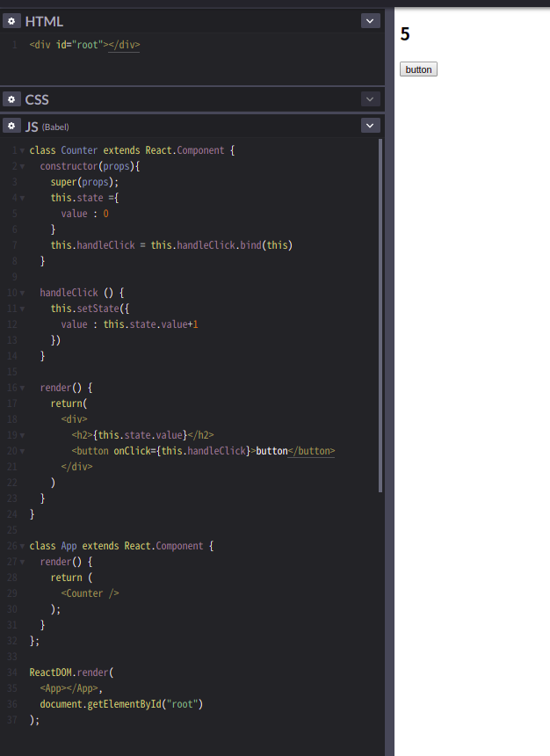Image resolution: width=550 pixels, height=756 pixels.
Task: Open JS panel settings gear
Action: 11,126
